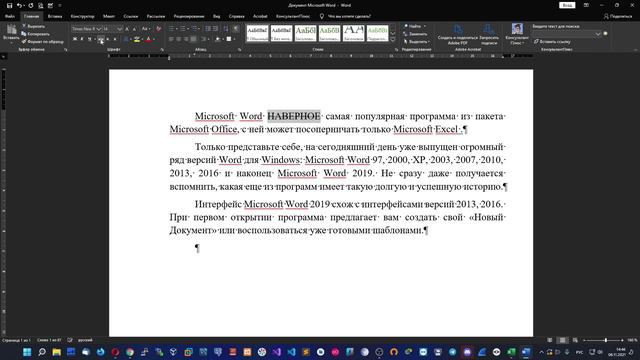Open taskbar Search
Screen dimensions: 640x360
tap(42, 352)
